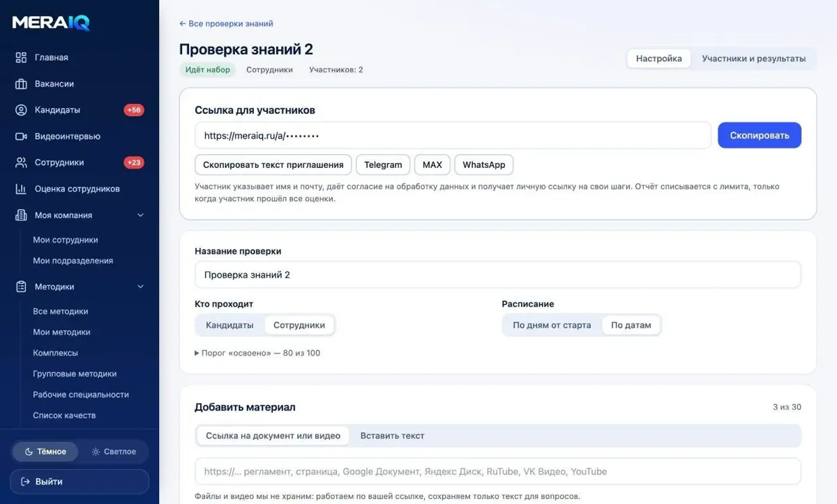Screen dimensions: 837x504
Task: Click the Проверка знаний 2 page heading
Action: (246, 49)
